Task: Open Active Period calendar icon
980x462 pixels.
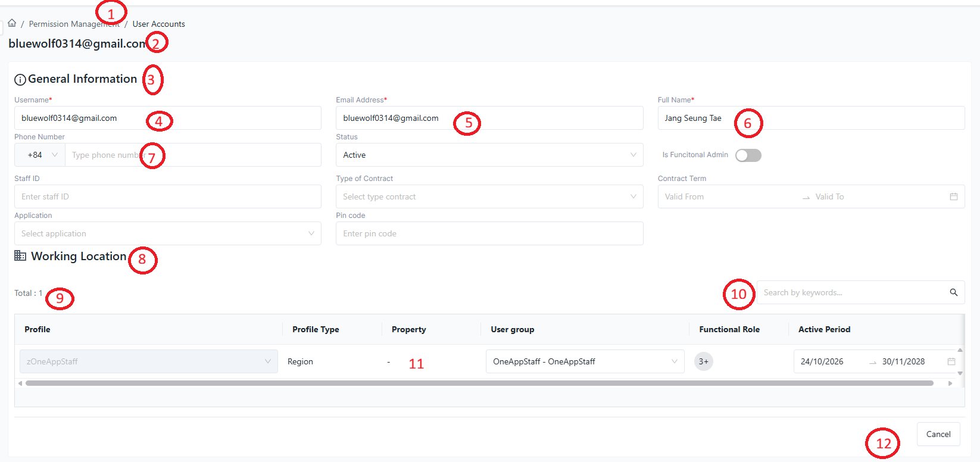Action: (951, 361)
